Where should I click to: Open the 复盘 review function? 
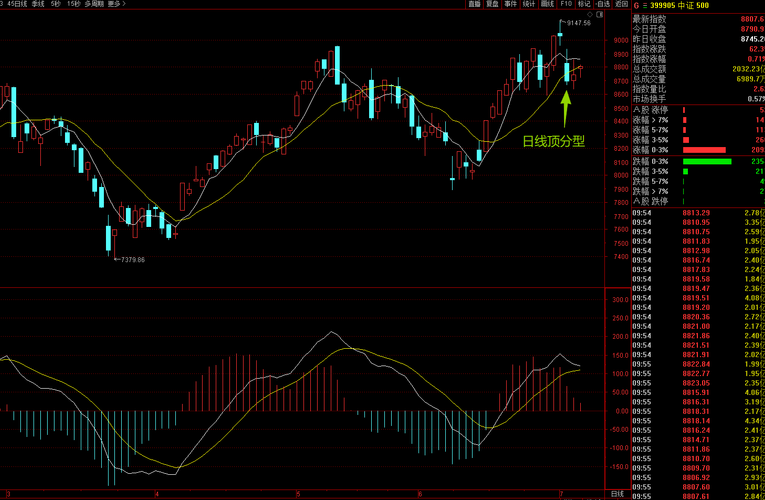coord(492,4)
